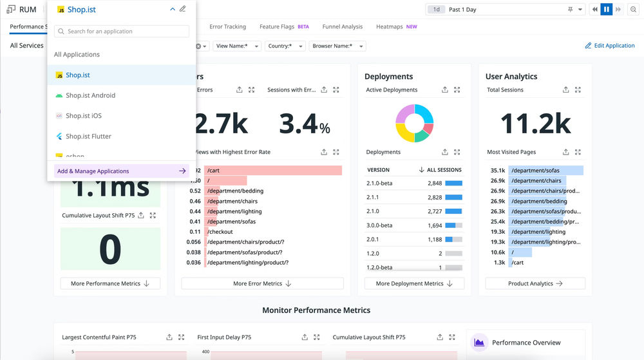Pause live data updates

point(606,10)
